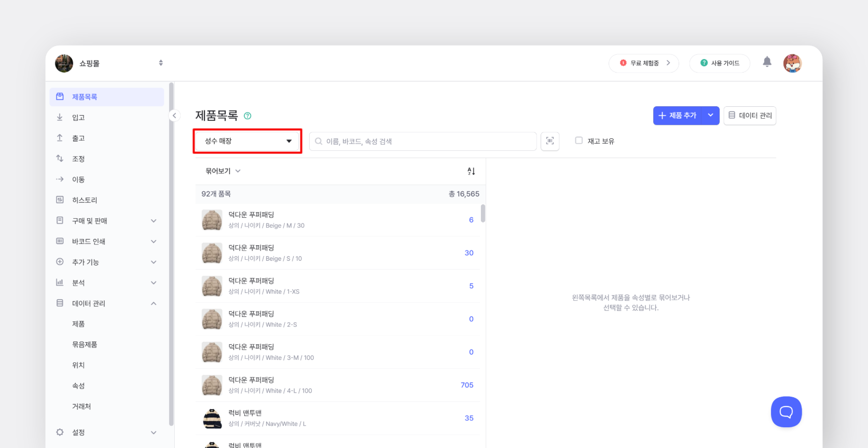
Task: Click the 제품목록 box icon in sidebar
Action: click(x=60, y=96)
